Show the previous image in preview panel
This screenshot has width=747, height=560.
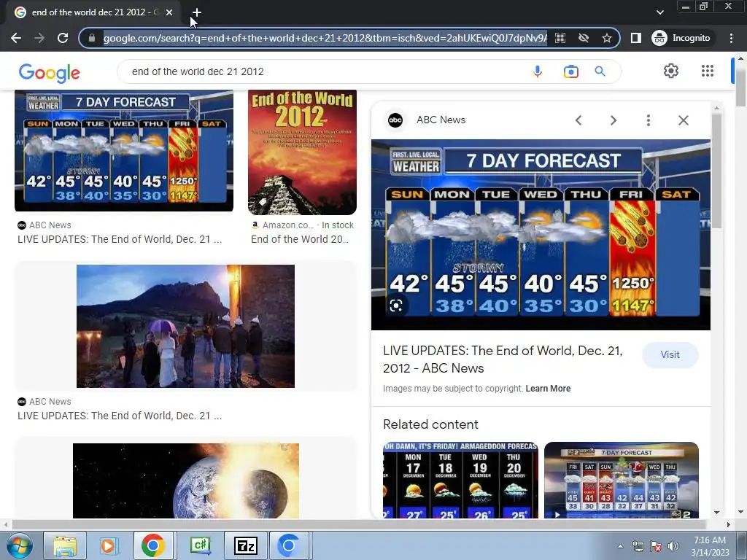point(578,120)
